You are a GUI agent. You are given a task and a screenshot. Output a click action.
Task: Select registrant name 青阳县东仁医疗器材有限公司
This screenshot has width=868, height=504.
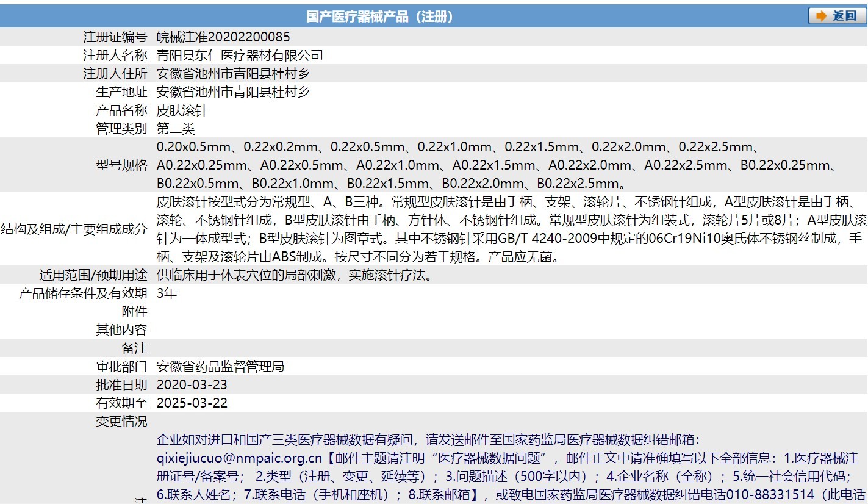240,55
